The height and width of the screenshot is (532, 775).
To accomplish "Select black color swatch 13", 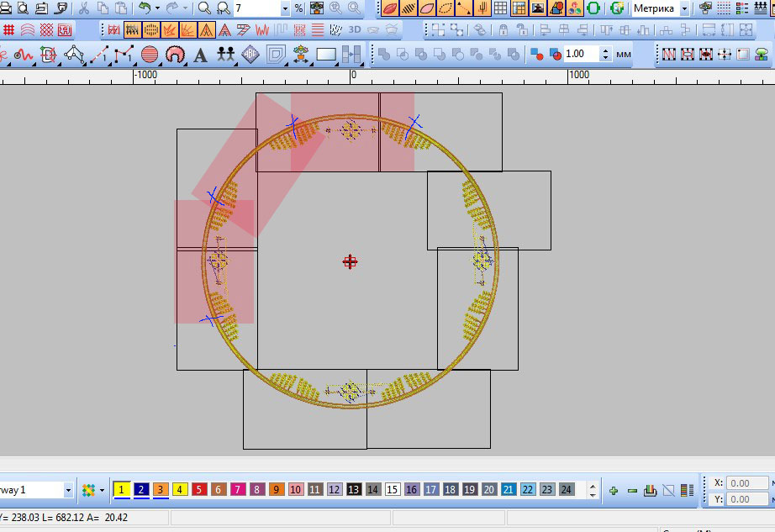I will pos(353,489).
